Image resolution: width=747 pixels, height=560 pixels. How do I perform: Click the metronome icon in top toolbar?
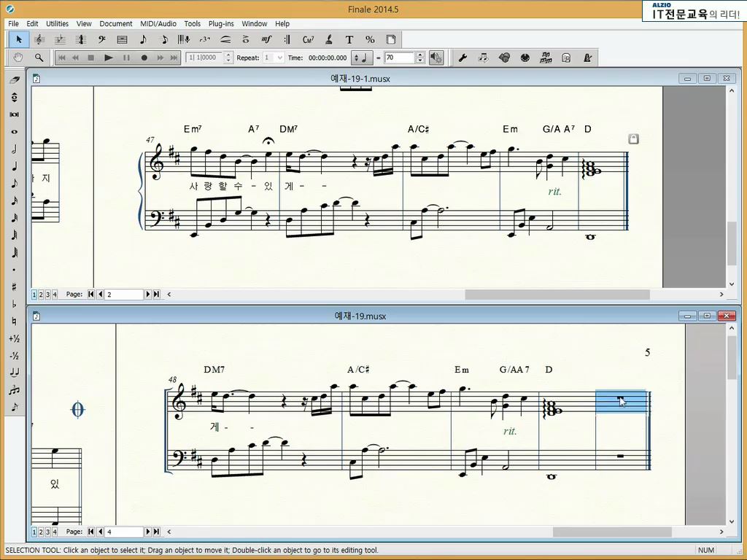click(587, 58)
